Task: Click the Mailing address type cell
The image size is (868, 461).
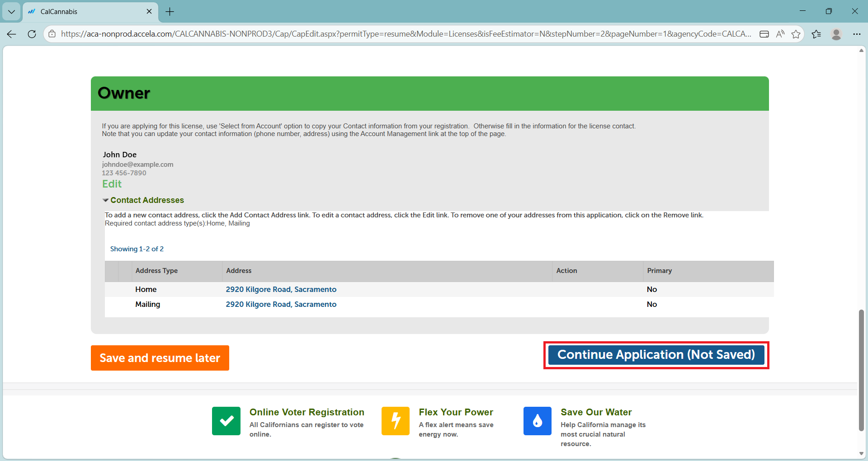Action: click(147, 304)
